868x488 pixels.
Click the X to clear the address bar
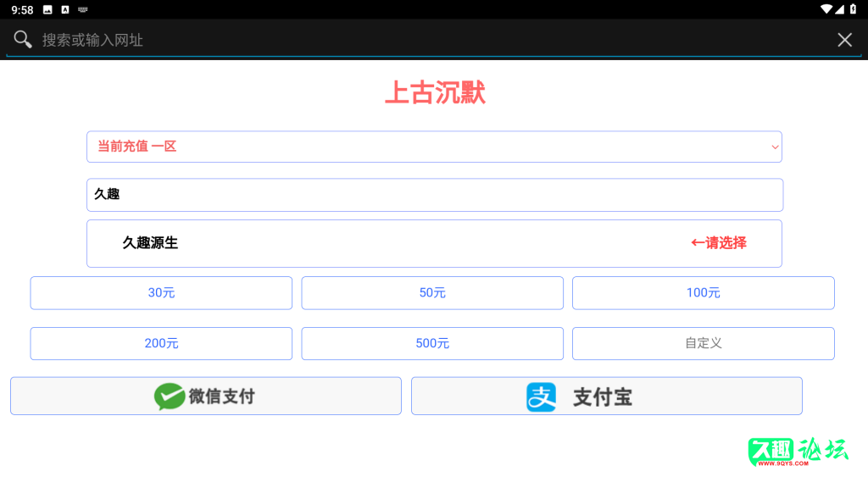tap(844, 39)
